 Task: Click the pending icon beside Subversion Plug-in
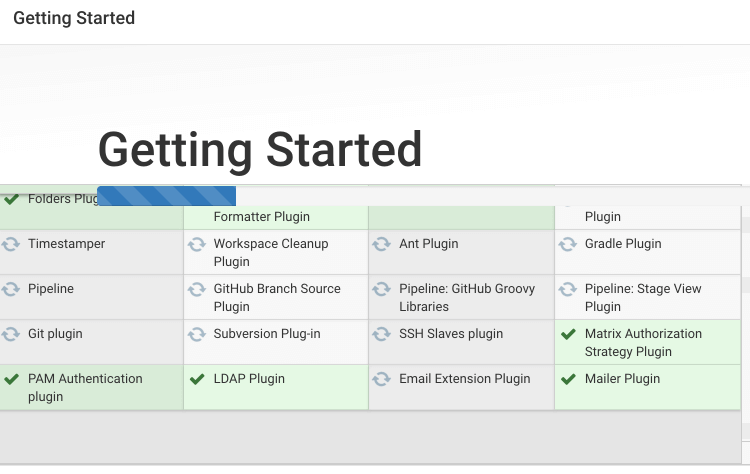click(x=196, y=334)
